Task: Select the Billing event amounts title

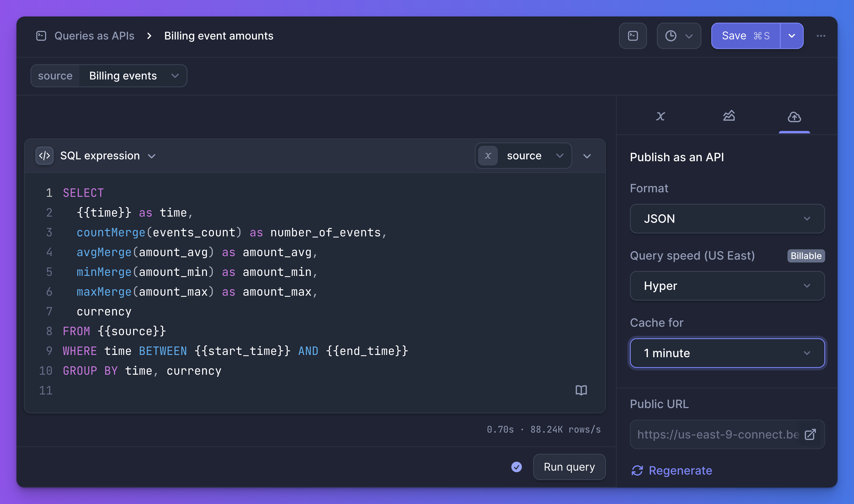Action: click(218, 36)
